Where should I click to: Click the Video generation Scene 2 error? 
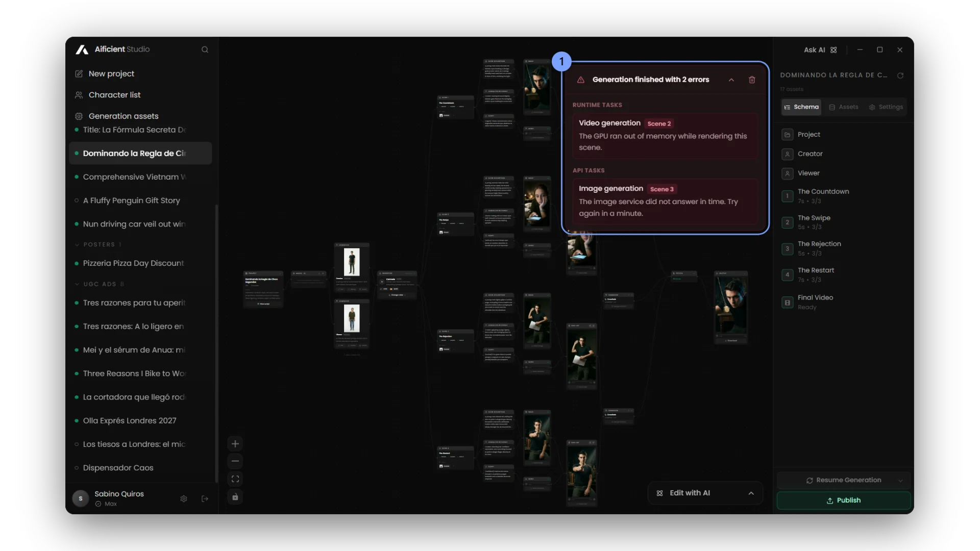point(665,136)
